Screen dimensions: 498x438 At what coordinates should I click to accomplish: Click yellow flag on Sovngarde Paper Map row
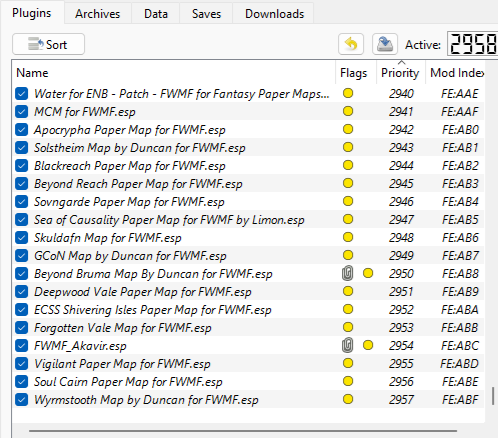[x=348, y=201]
